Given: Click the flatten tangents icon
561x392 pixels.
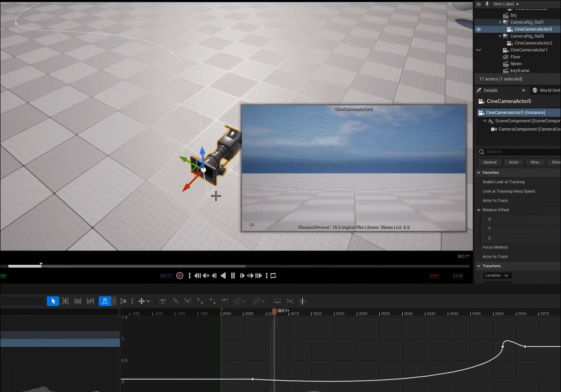Looking at the screenshot, I should coord(277,301).
